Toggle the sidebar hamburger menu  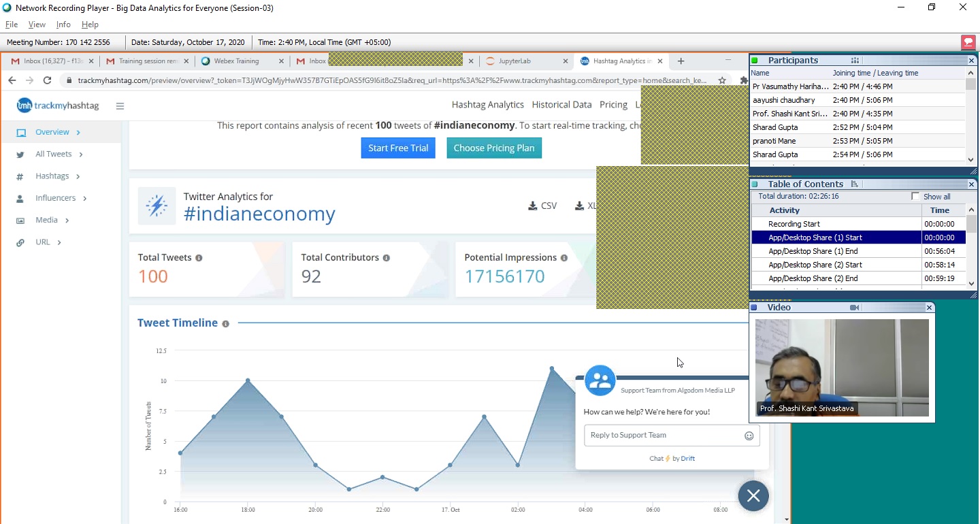120,106
